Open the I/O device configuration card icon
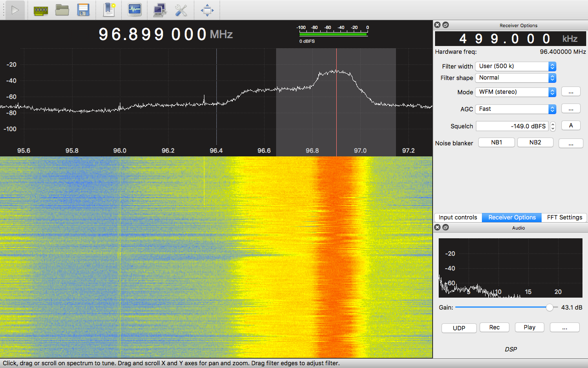The image size is (588, 368). 41,10
